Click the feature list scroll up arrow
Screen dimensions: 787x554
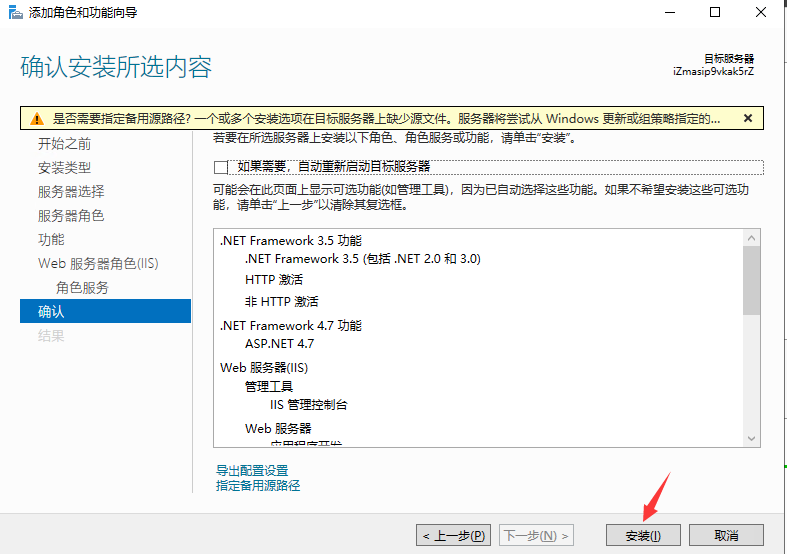(x=751, y=238)
